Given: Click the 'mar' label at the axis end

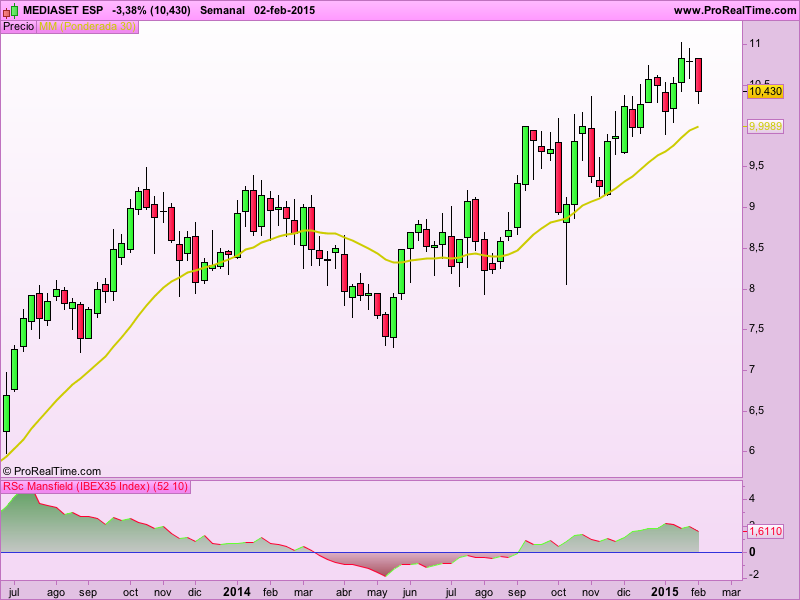Looking at the screenshot, I should [731, 592].
